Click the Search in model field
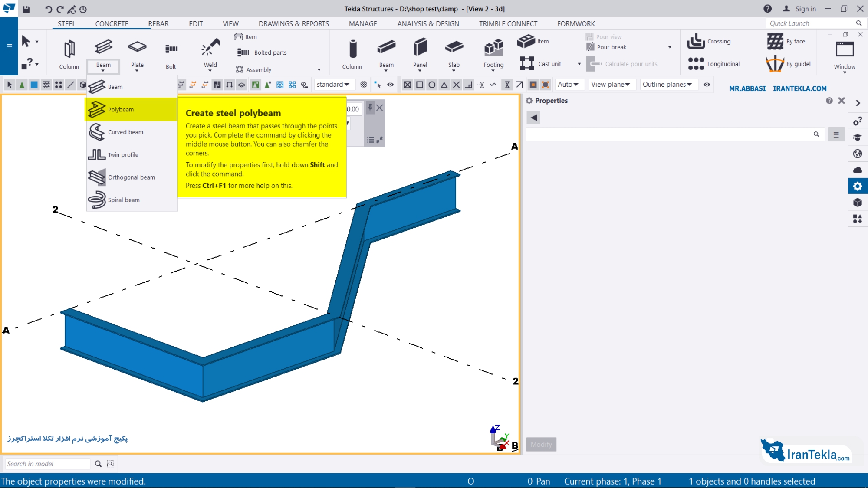868x488 pixels. click(x=48, y=464)
